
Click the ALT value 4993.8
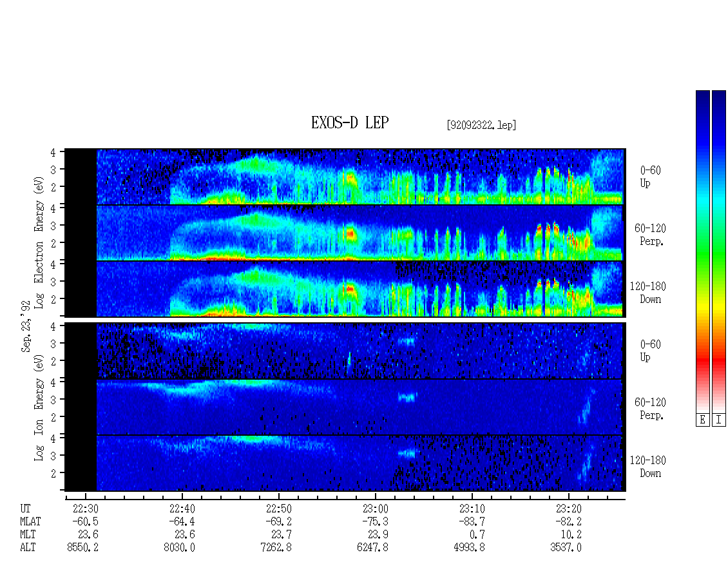(x=469, y=548)
